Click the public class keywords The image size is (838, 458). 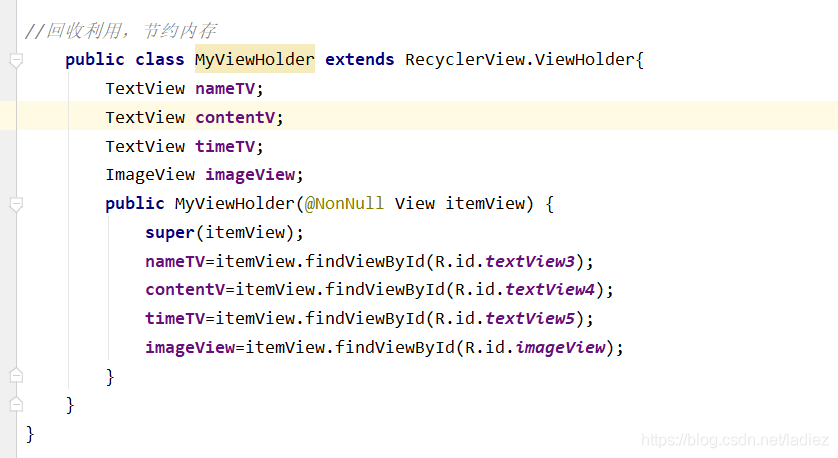tap(125, 59)
